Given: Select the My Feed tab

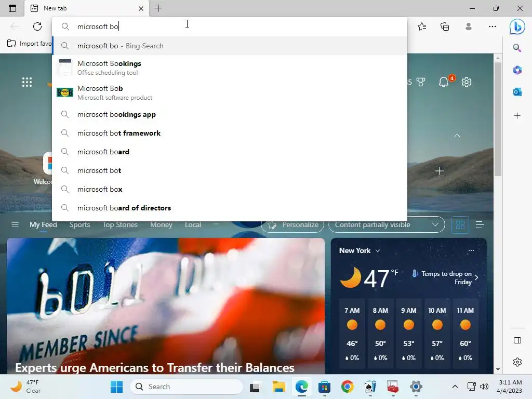Looking at the screenshot, I should click(x=43, y=224).
